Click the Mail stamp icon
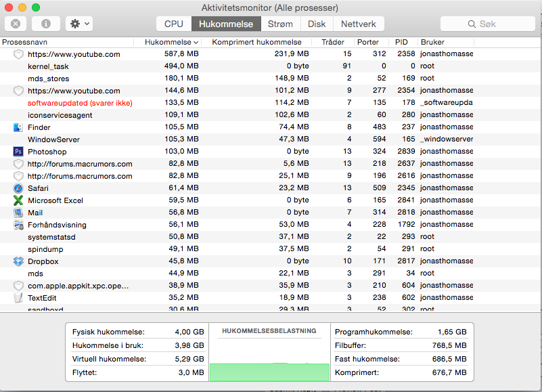This screenshot has width=542, height=392. click(x=18, y=213)
